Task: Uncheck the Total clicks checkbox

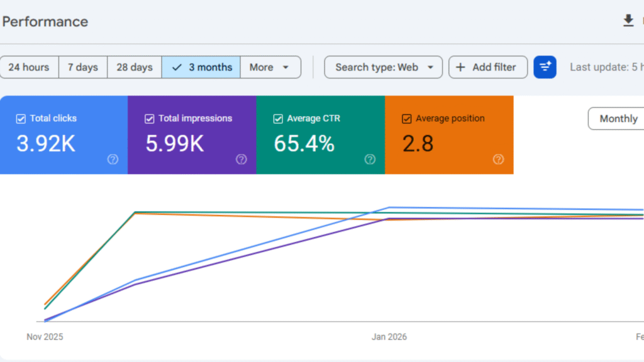Action: pyautogui.click(x=21, y=119)
